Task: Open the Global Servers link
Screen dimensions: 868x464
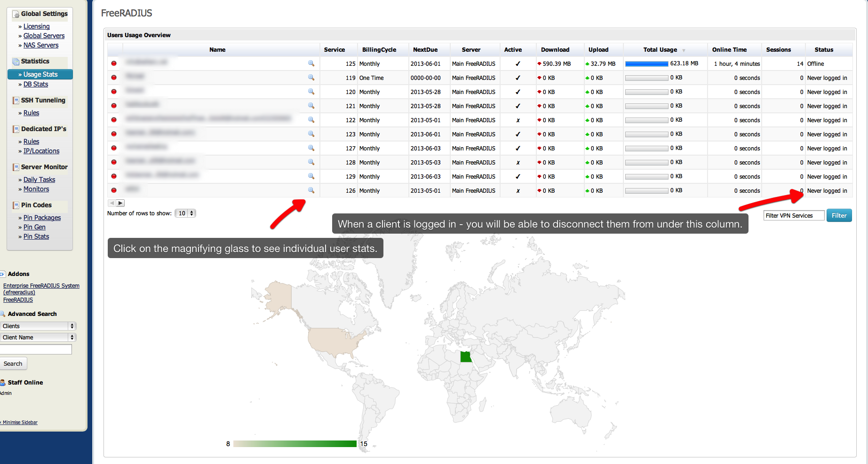Action: (x=44, y=36)
